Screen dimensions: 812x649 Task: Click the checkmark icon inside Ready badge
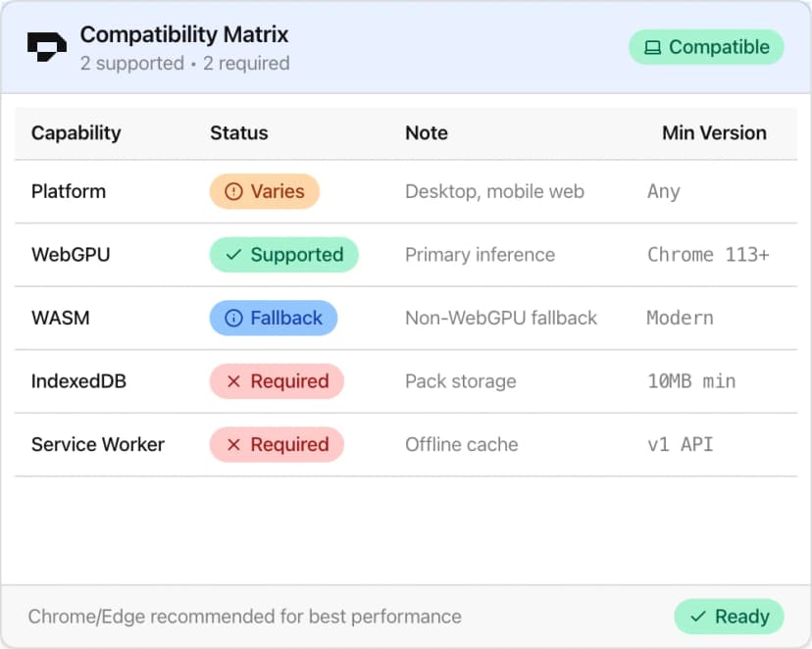[698, 617]
